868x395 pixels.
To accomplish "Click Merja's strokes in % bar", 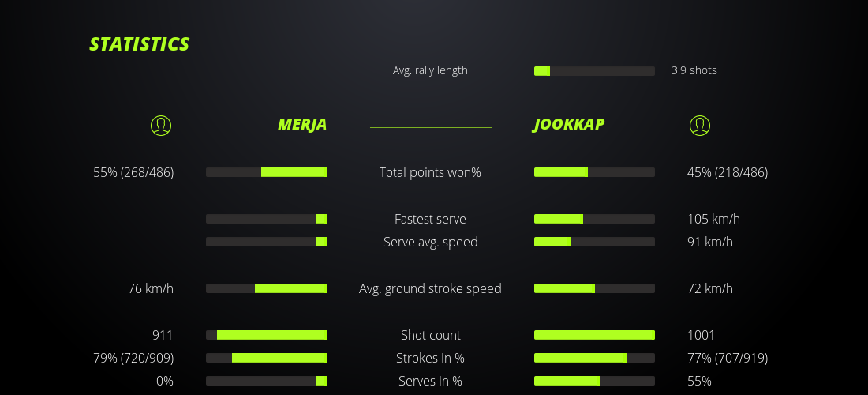I will [x=267, y=358].
